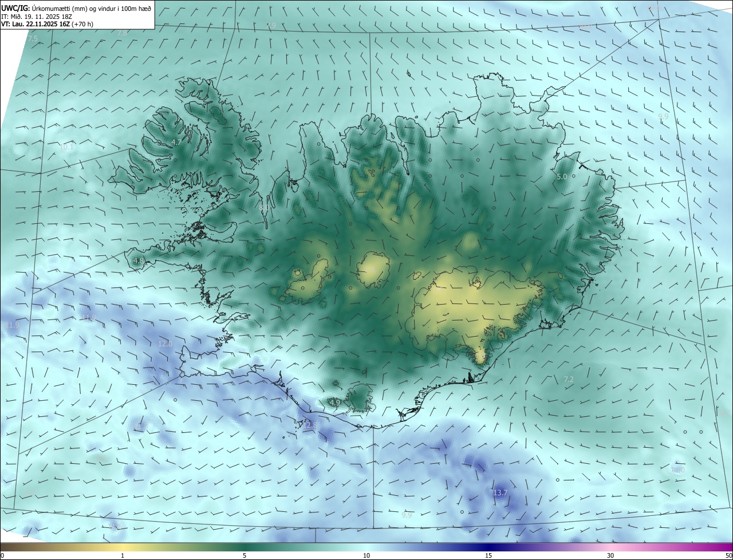
Task: Click the yellow segment of the color scale
Action: [123, 547]
